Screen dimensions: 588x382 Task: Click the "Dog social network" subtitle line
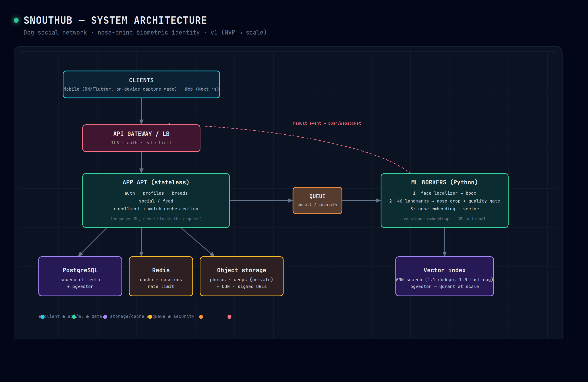(145, 32)
